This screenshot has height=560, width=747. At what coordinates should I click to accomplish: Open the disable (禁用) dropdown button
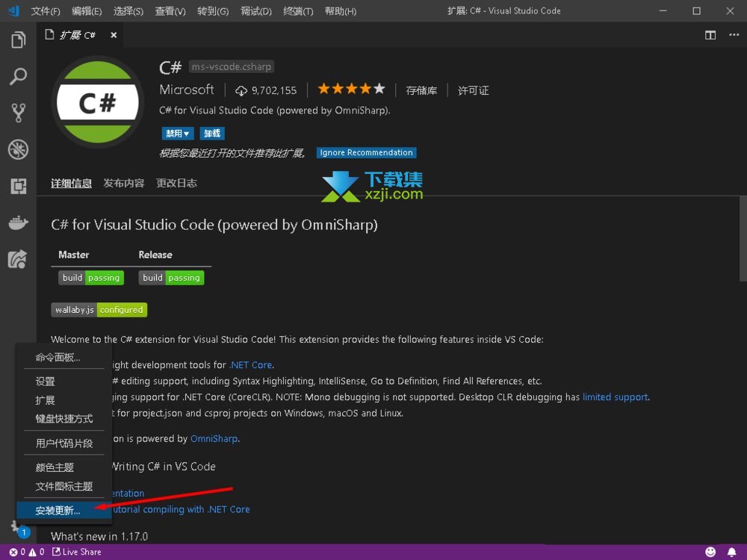pos(178,134)
